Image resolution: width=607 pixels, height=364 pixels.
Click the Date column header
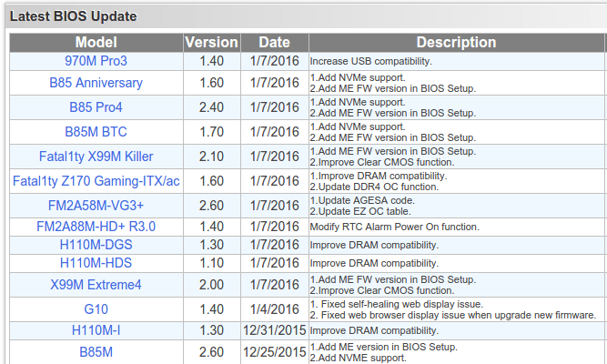(275, 42)
